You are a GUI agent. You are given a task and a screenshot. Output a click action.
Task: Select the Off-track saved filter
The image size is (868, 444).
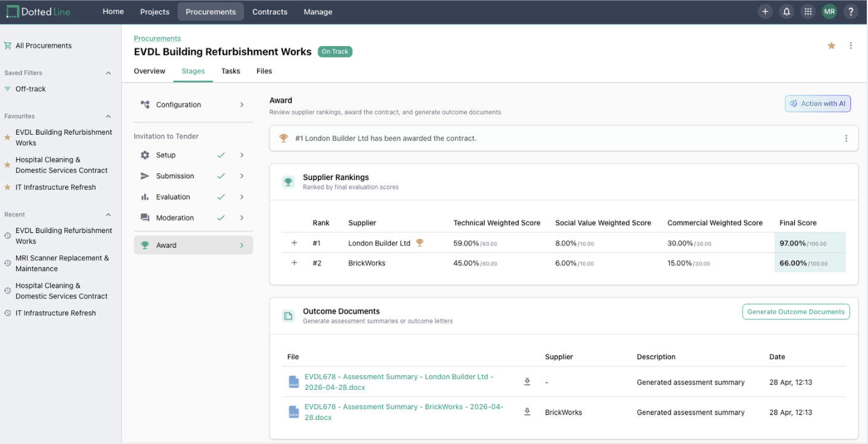coord(31,89)
